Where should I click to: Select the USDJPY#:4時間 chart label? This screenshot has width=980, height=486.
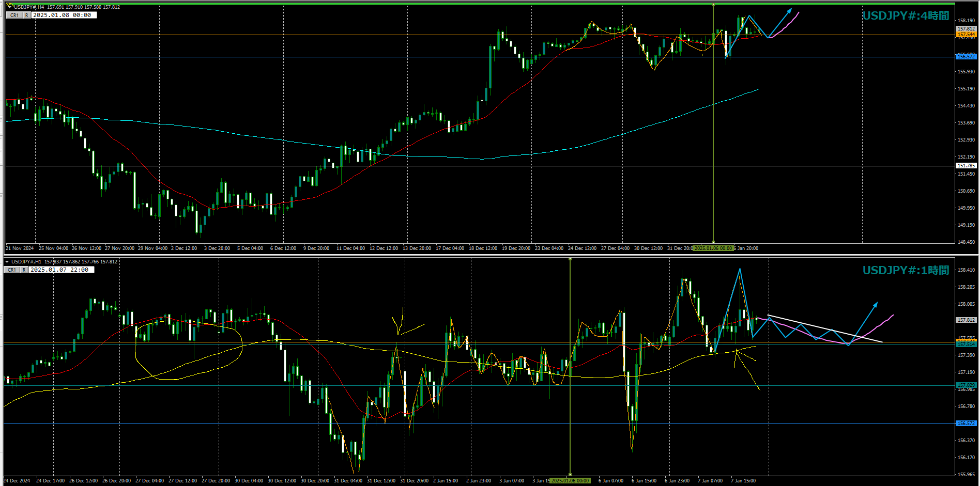click(x=906, y=16)
